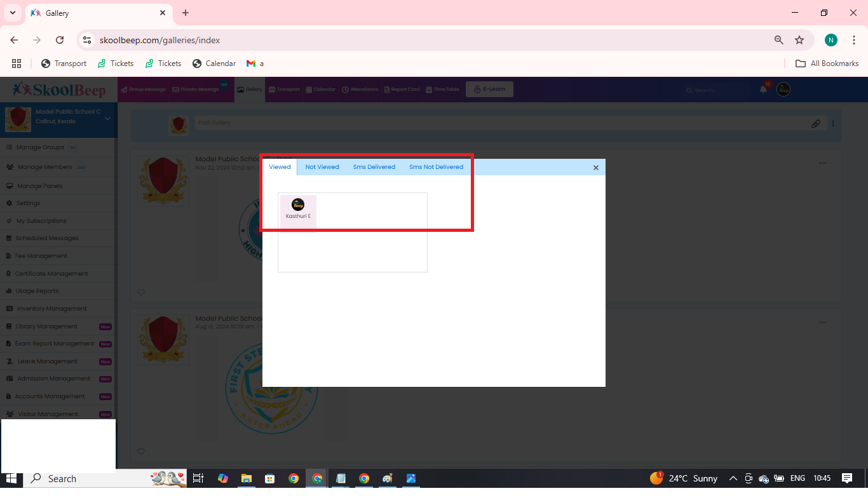
Task: Like the Nov 22, 2024 gallery post
Action: pyautogui.click(x=141, y=292)
